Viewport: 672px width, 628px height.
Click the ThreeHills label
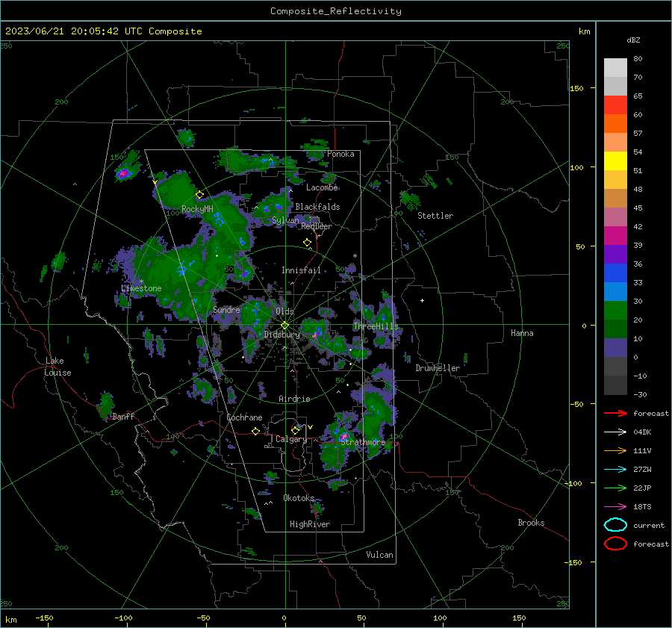coord(376,326)
